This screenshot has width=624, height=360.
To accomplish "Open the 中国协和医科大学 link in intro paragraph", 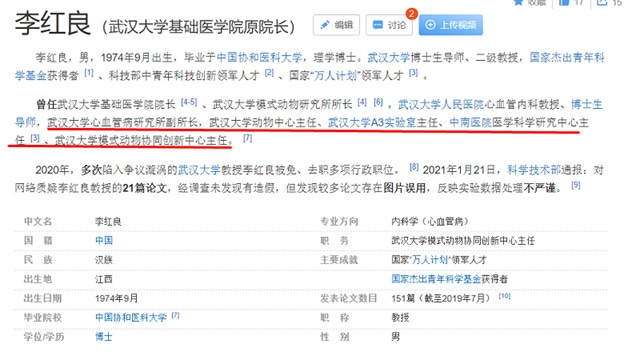I will click(259, 58).
